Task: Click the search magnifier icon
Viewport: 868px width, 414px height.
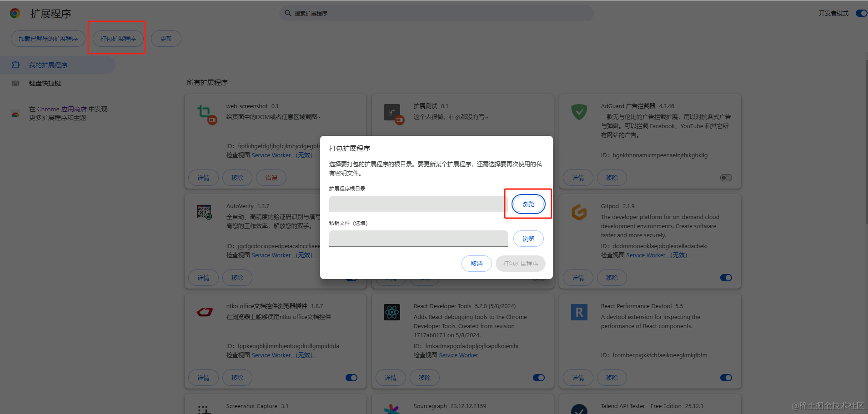Action: [x=288, y=13]
